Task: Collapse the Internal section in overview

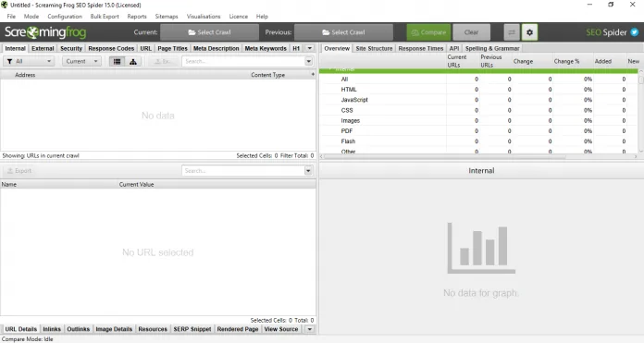Action: coord(329,69)
